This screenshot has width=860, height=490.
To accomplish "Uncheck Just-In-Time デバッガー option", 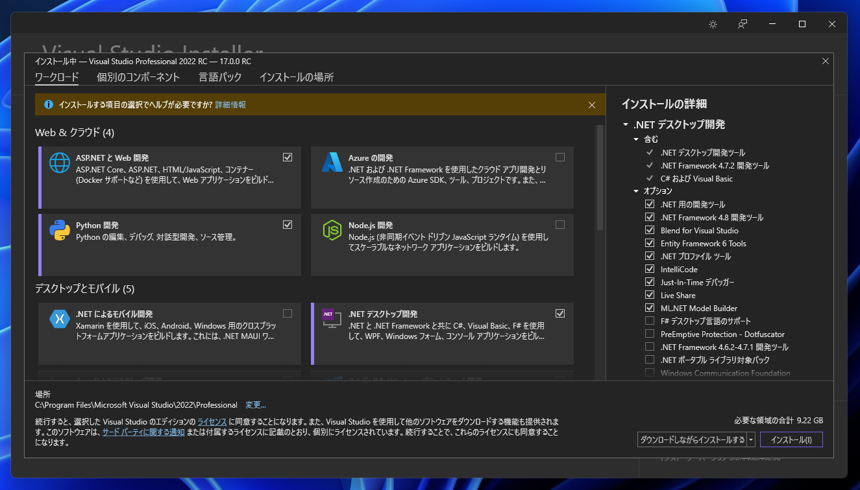I will (x=650, y=282).
